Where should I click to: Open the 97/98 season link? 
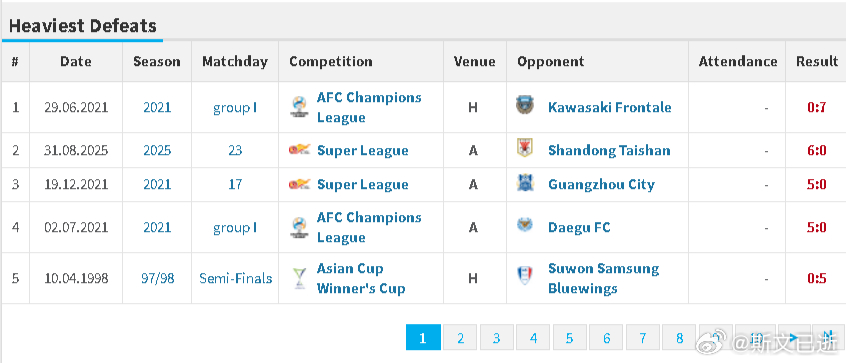click(x=157, y=278)
